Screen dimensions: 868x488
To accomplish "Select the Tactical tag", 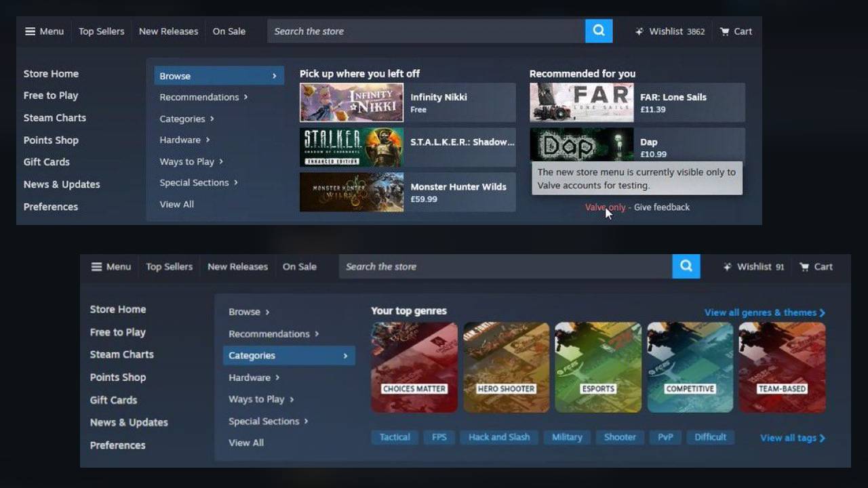I will (395, 437).
